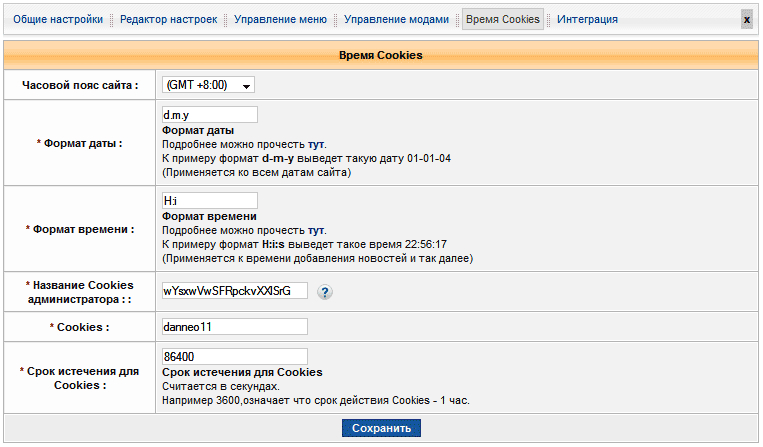Image resolution: width=763 pixels, height=447 pixels.
Task: Go to Управление меню tab
Action: point(280,19)
